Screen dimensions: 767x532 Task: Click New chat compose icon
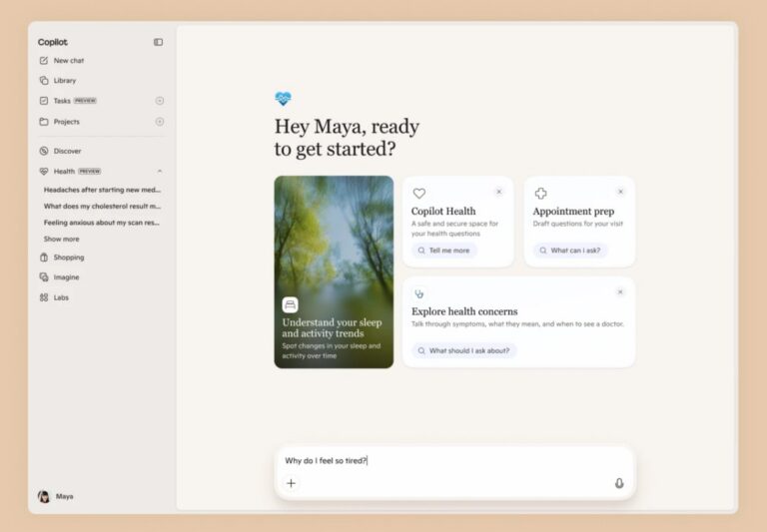(x=44, y=61)
